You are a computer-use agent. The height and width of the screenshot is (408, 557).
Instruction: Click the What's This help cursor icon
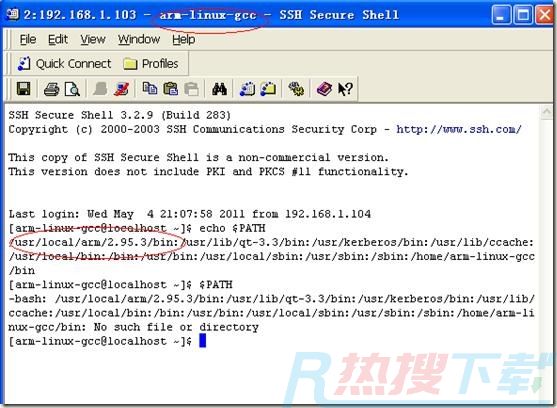tap(345, 89)
